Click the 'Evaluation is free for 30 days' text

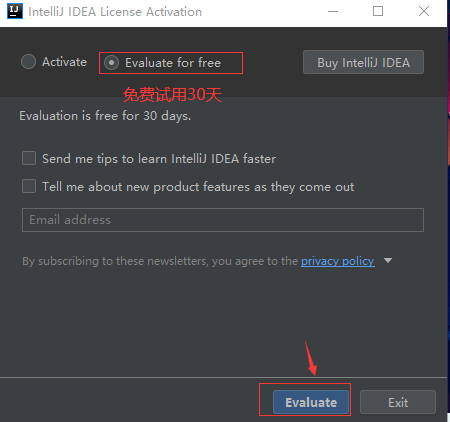tap(105, 116)
